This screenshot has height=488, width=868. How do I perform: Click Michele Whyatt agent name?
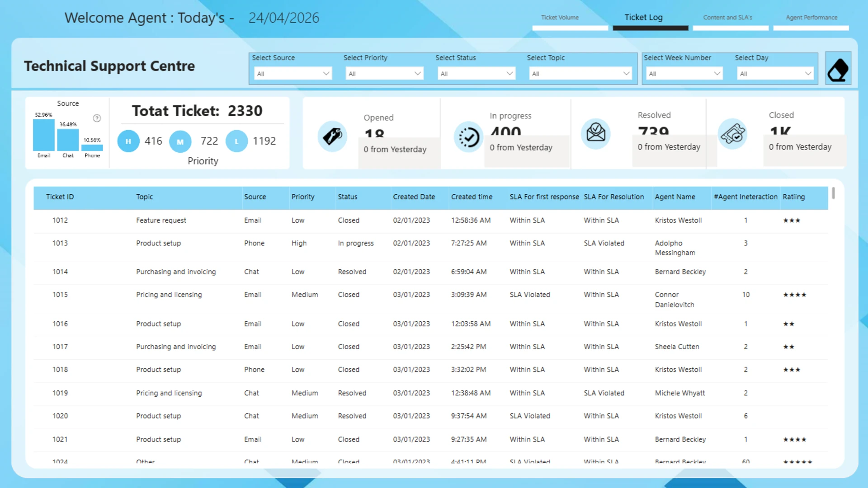click(x=680, y=393)
